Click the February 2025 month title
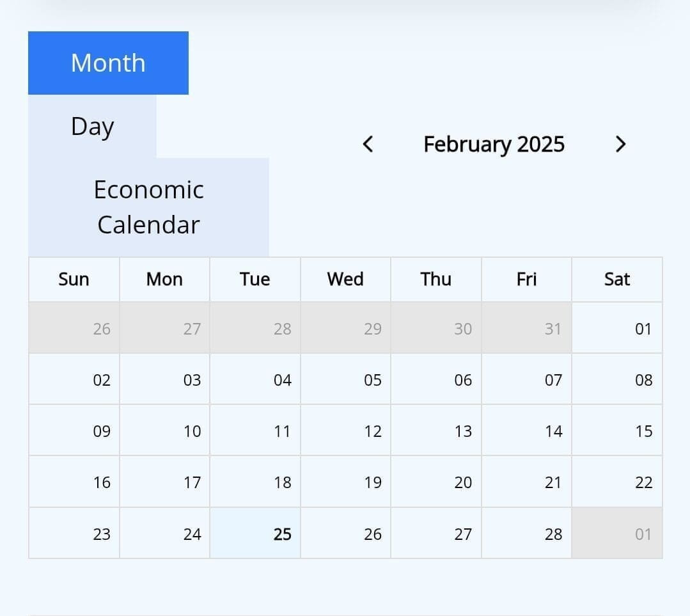The image size is (690, 616). click(x=494, y=145)
